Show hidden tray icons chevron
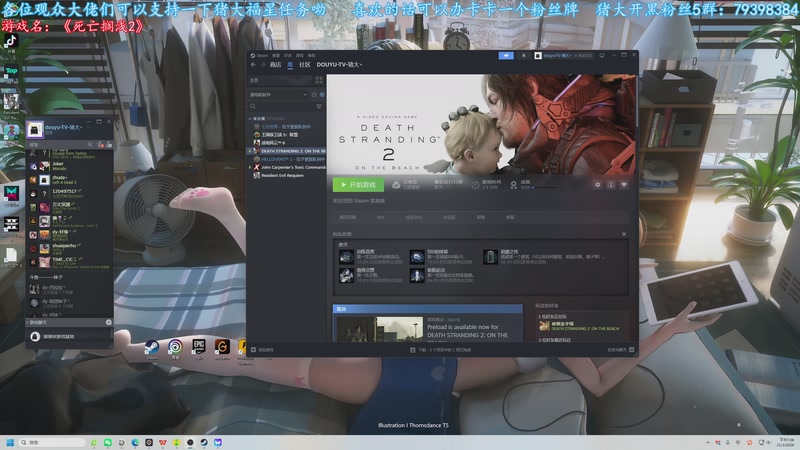The width and height of the screenshot is (800, 450). pyautogui.click(x=708, y=442)
